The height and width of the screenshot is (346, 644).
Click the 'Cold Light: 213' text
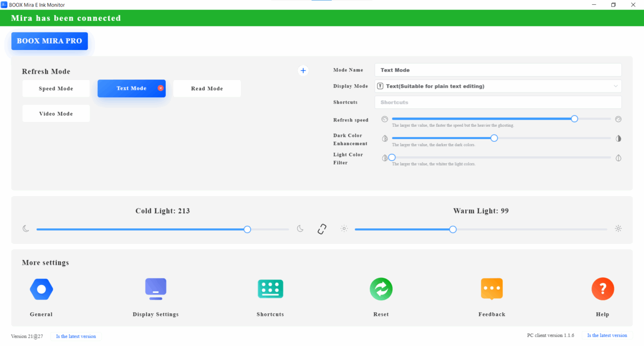coord(163,211)
